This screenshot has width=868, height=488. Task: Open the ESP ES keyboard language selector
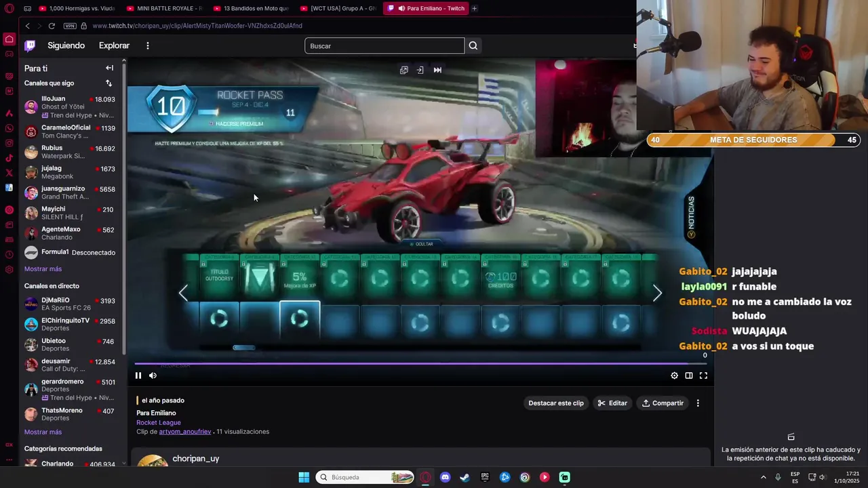click(795, 477)
